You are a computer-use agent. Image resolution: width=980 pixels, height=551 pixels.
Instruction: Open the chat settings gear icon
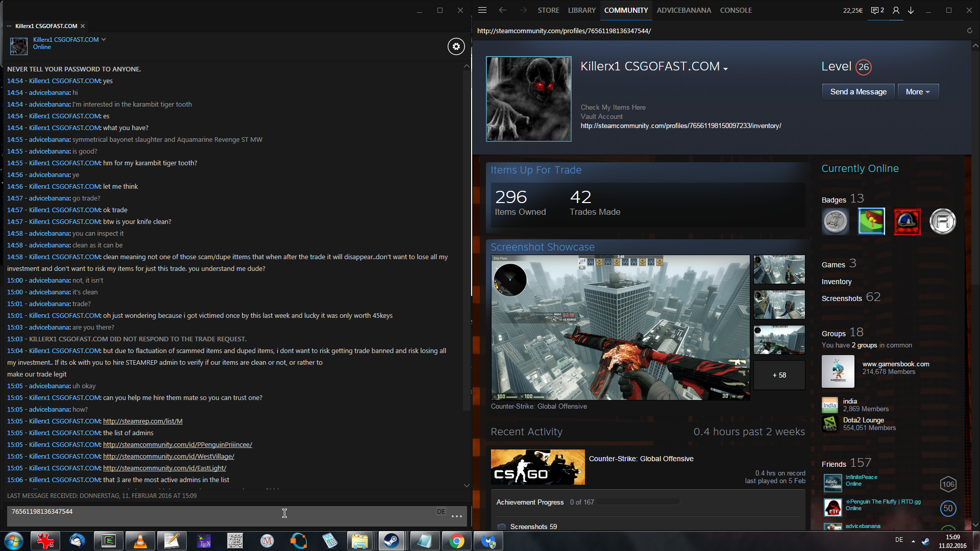point(456,46)
